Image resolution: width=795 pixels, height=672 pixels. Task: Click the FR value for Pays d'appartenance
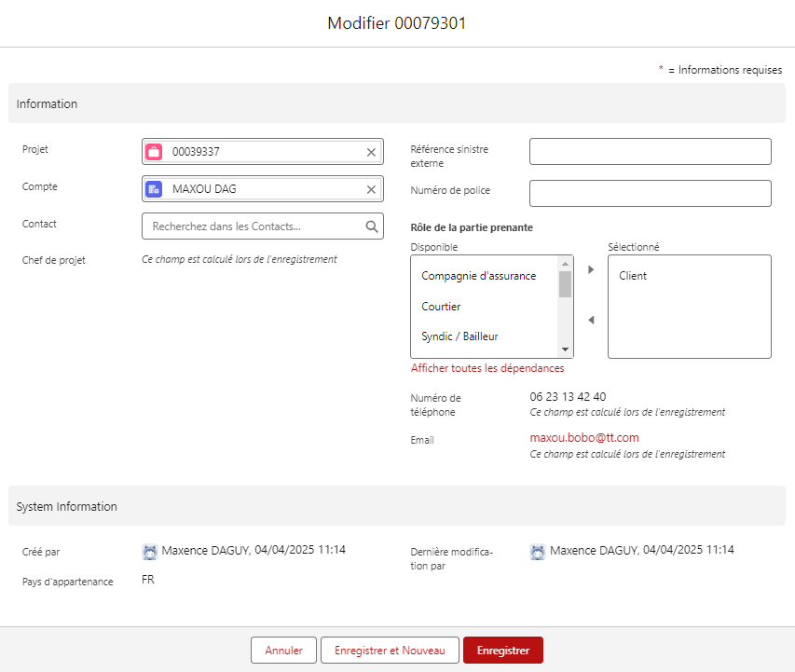[148, 580]
